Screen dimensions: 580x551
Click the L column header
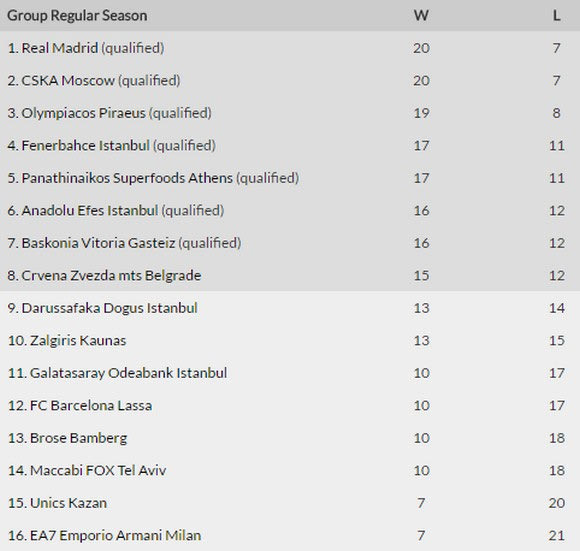pos(557,16)
